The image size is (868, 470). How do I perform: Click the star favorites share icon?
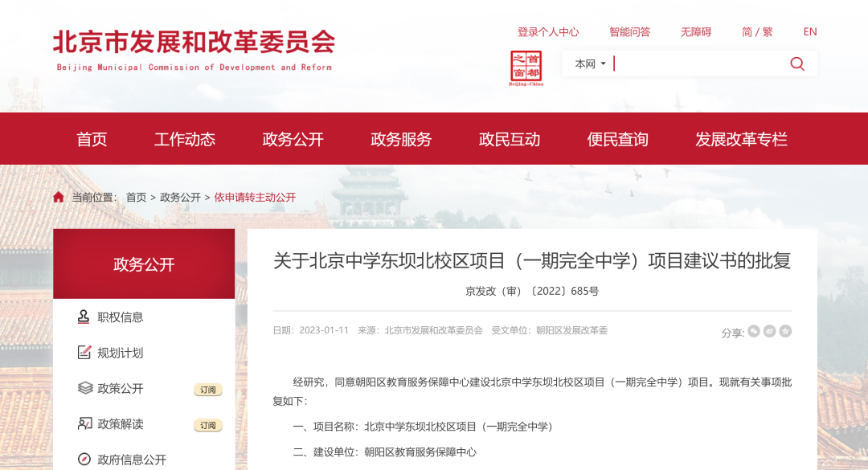click(x=785, y=331)
